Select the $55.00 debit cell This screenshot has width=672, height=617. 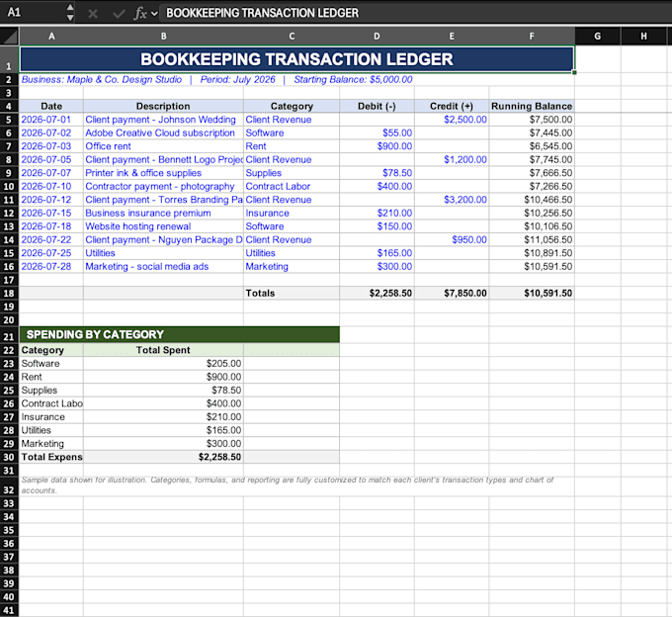tap(377, 132)
